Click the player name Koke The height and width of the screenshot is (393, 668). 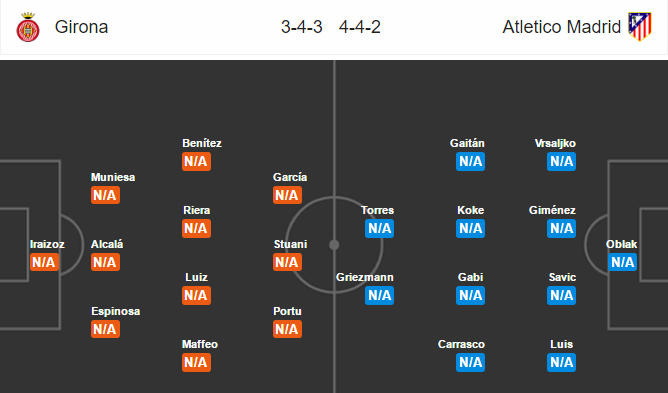470,210
